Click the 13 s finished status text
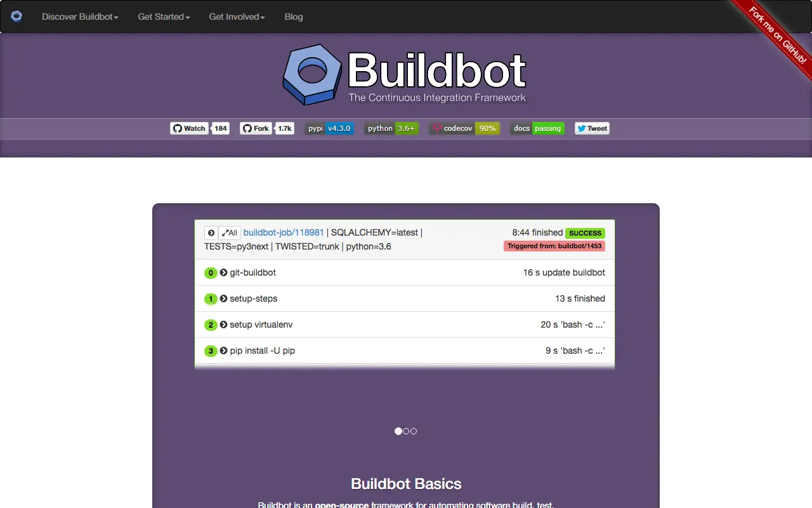The image size is (812, 508). pos(580,298)
